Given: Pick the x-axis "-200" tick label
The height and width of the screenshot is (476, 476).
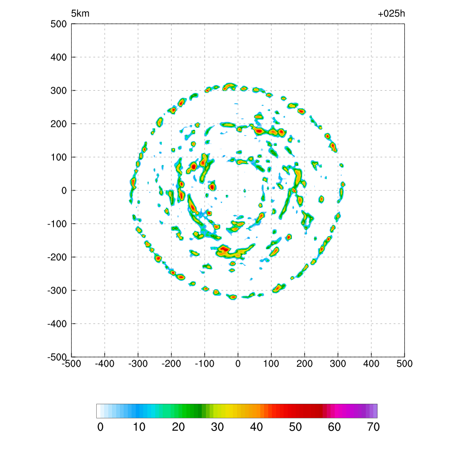Looking at the screenshot, I should (x=171, y=364).
